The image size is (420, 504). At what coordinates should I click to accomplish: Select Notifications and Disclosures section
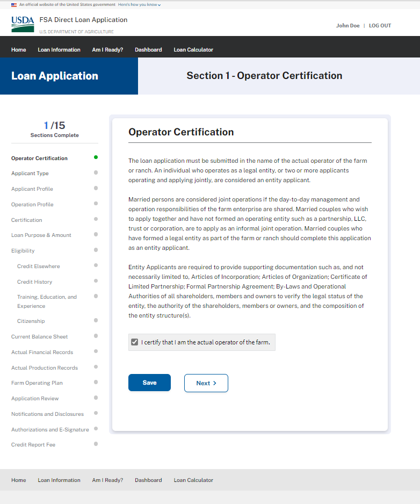tap(48, 414)
